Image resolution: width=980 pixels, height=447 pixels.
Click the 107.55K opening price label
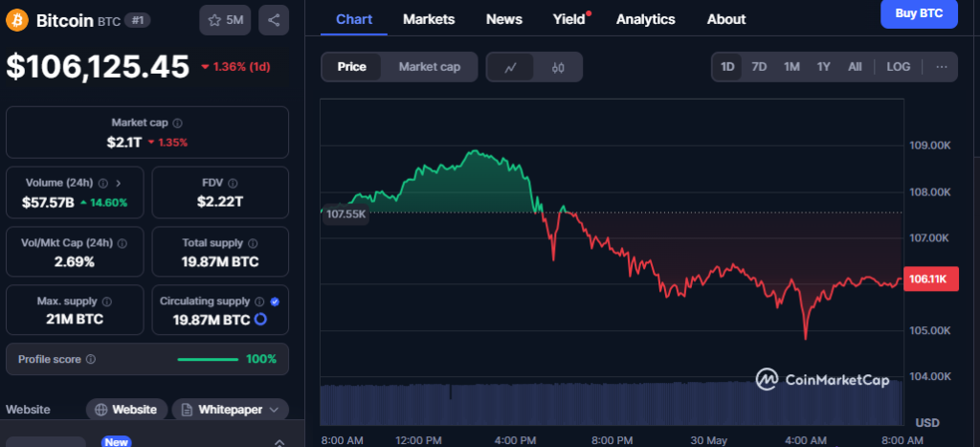click(x=345, y=213)
